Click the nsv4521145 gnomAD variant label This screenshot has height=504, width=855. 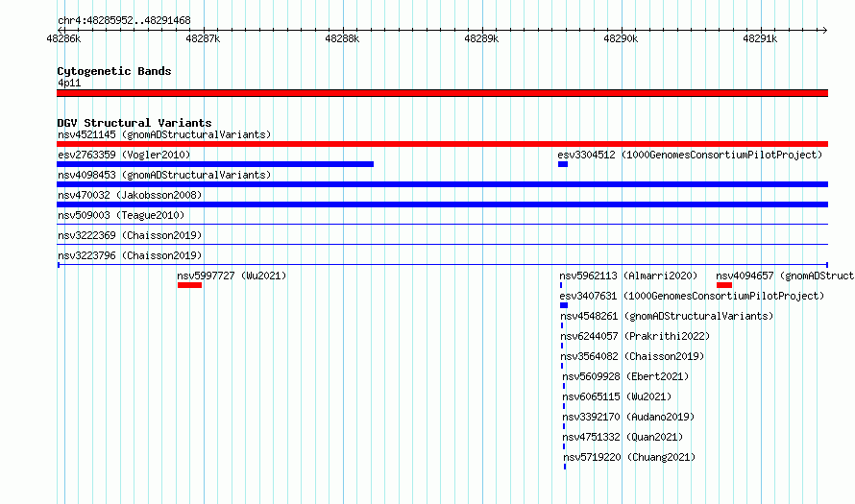[x=164, y=134]
